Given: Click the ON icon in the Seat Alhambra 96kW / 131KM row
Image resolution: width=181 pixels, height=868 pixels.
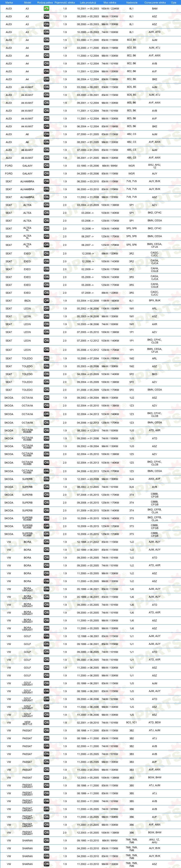Looking at the screenshot, I should (47, 197).
